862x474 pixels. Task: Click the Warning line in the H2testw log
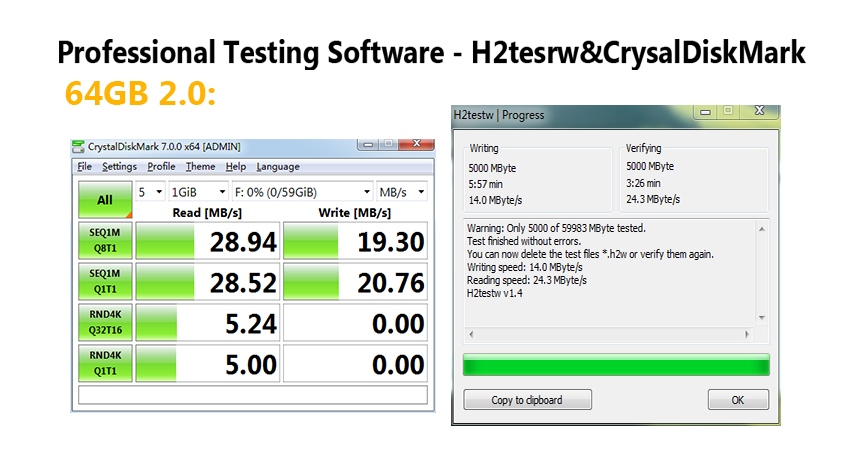point(556,228)
